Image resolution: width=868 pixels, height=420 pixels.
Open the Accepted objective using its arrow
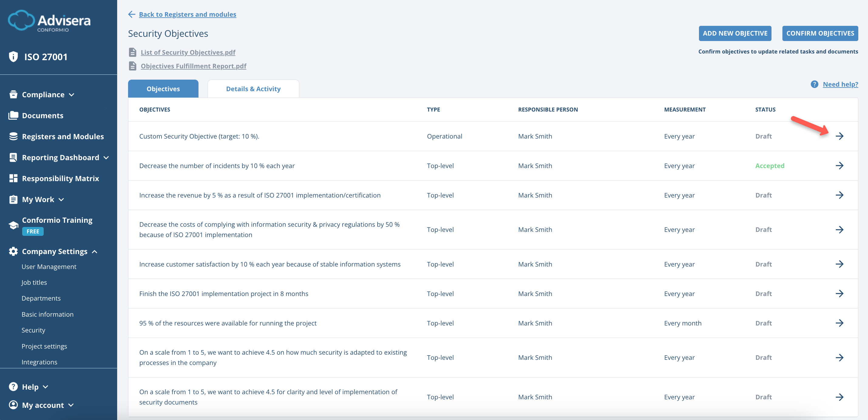pyautogui.click(x=840, y=165)
